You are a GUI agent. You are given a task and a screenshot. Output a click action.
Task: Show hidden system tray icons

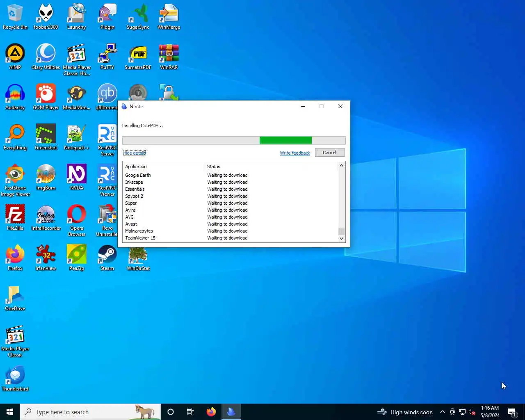point(442,412)
